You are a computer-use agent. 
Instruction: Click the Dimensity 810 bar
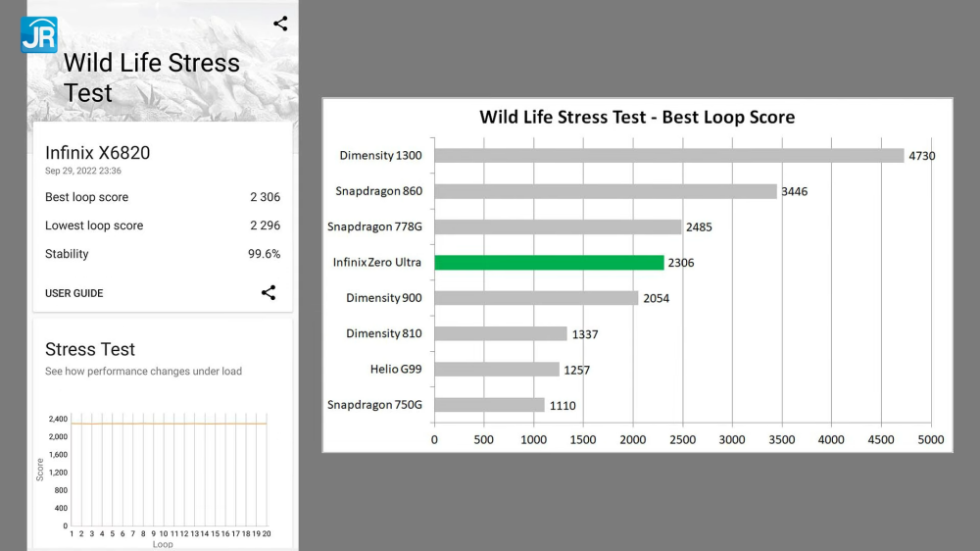501,333
